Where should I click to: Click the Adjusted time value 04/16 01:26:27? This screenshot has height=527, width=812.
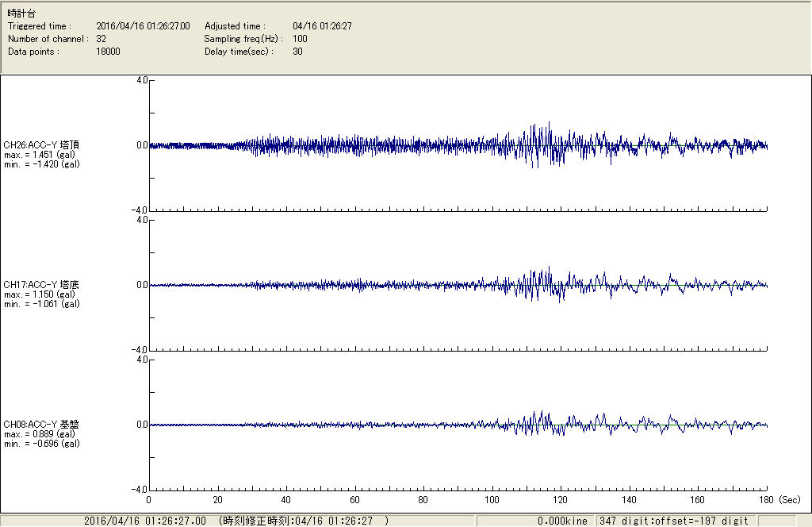click(322, 26)
